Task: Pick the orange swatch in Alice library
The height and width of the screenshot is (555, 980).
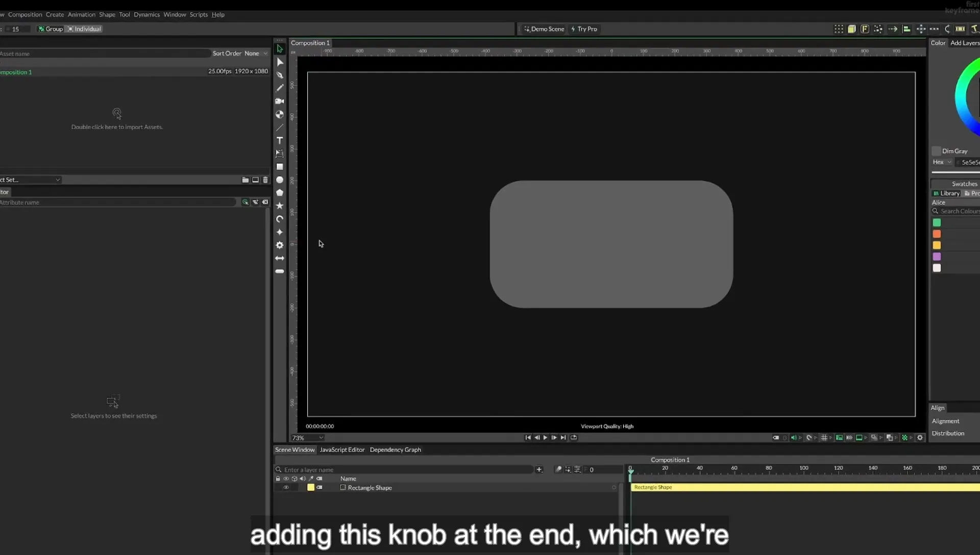Action: pos(937,234)
